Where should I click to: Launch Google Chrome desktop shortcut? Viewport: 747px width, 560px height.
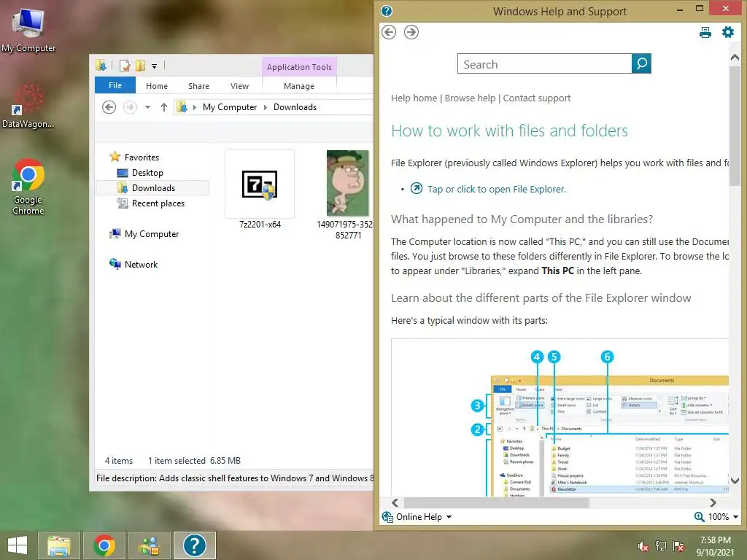[28, 187]
